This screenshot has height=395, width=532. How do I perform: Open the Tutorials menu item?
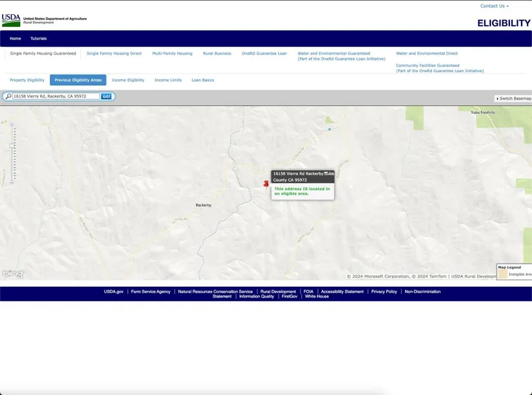pyautogui.click(x=39, y=39)
